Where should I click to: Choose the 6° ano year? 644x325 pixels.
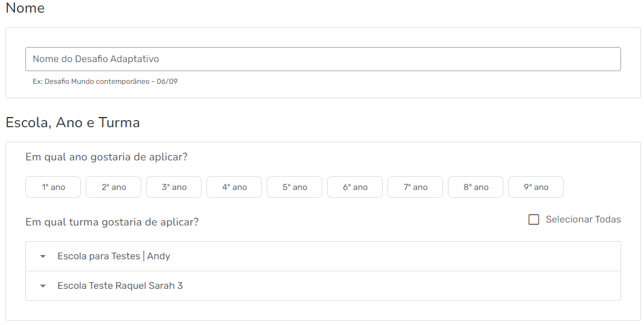click(355, 187)
